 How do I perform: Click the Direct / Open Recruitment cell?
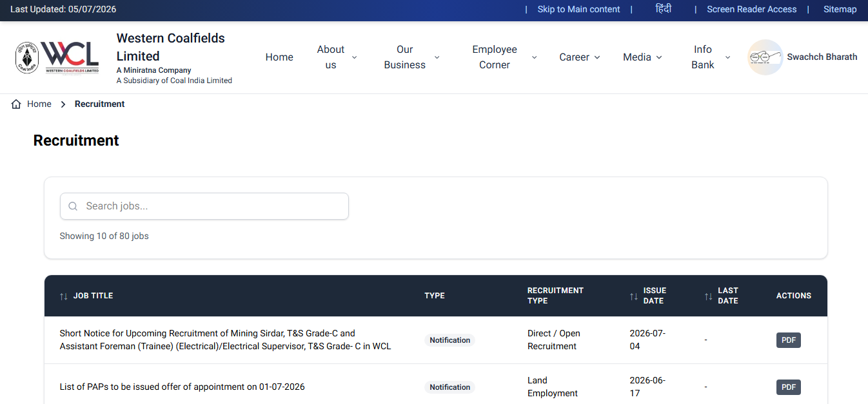point(554,340)
